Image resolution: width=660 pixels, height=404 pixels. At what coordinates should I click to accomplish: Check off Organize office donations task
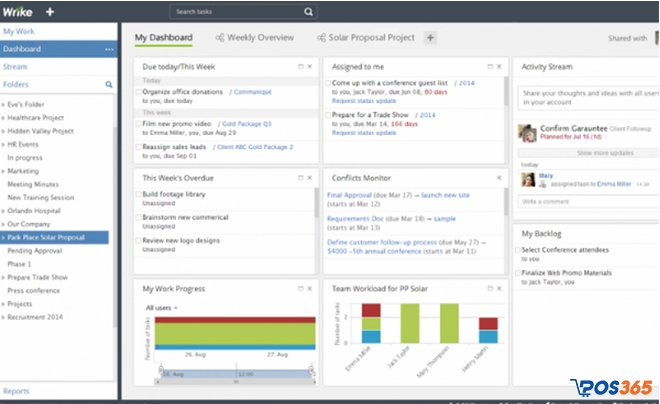click(x=138, y=92)
